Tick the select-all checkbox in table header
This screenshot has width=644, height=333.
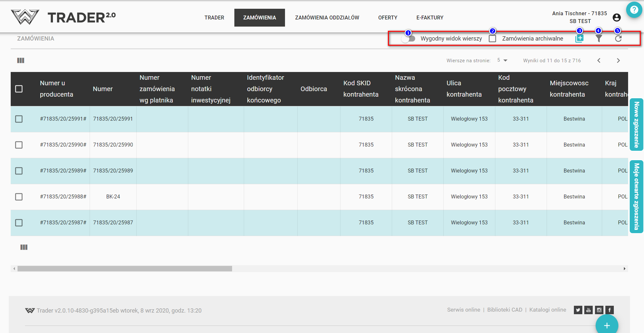click(19, 89)
